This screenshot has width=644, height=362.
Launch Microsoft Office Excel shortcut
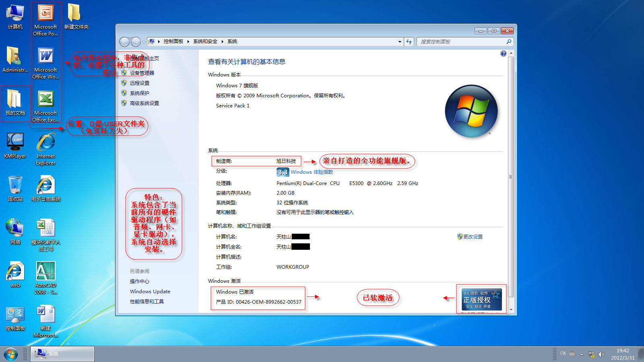[45, 106]
